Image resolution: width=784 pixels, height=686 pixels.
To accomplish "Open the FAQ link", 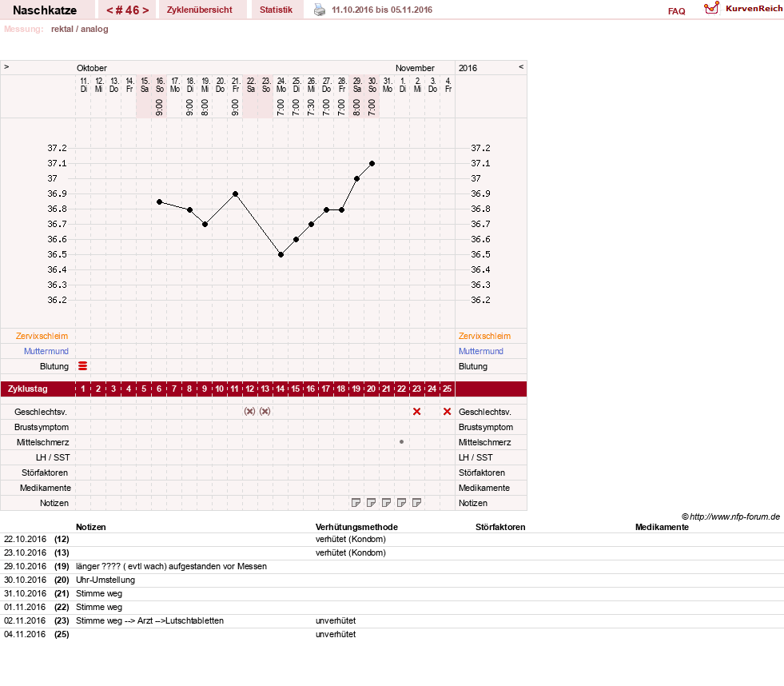I will click(x=676, y=11).
